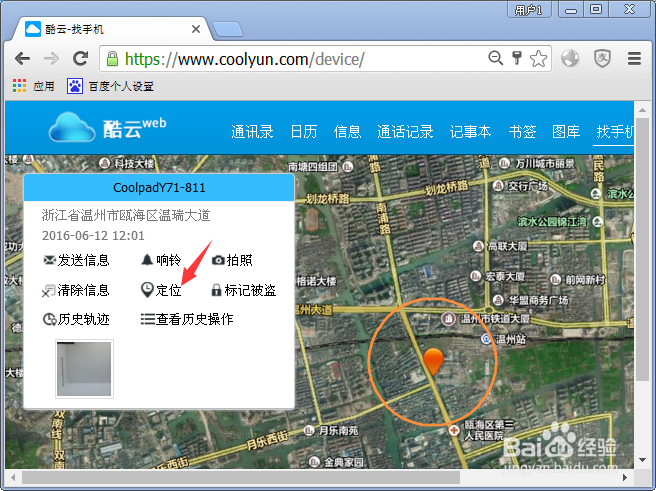The height and width of the screenshot is (491, 656).
Task: Click the 前网新村 map marker
Action: click(555, 279)
